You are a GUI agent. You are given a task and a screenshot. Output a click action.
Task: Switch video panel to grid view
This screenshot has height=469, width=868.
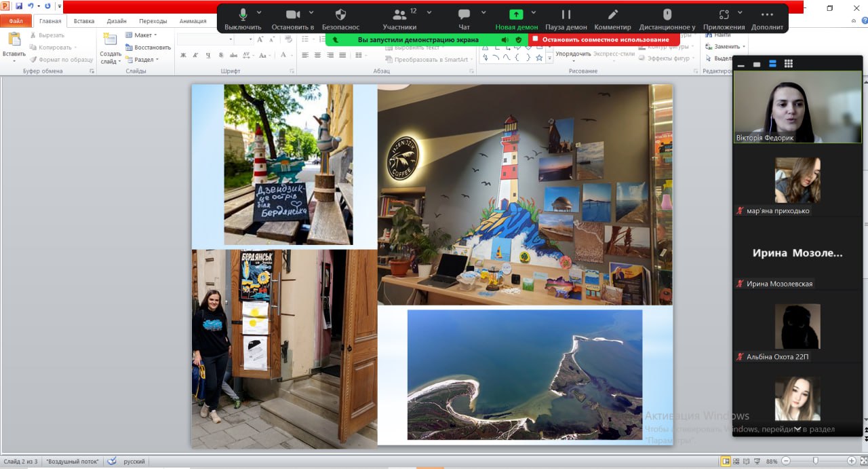[x=789, y=64]
